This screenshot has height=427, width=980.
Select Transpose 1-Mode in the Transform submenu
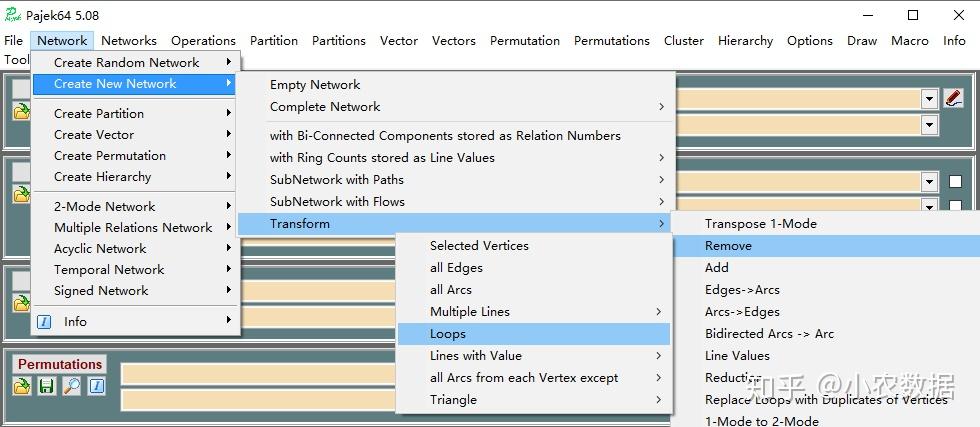pyautogui.click(x=760, y=224)
